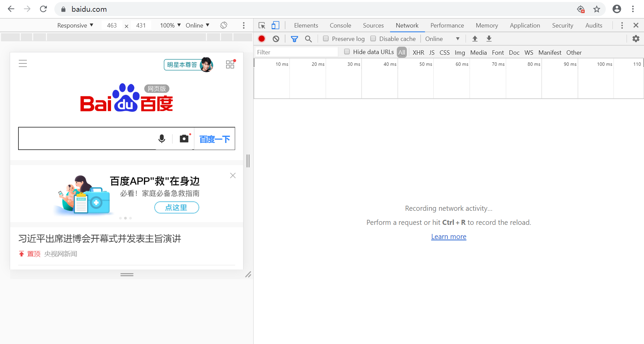Click the Network Filter input field
Screen dimensions: 644x344
[297, 52]
